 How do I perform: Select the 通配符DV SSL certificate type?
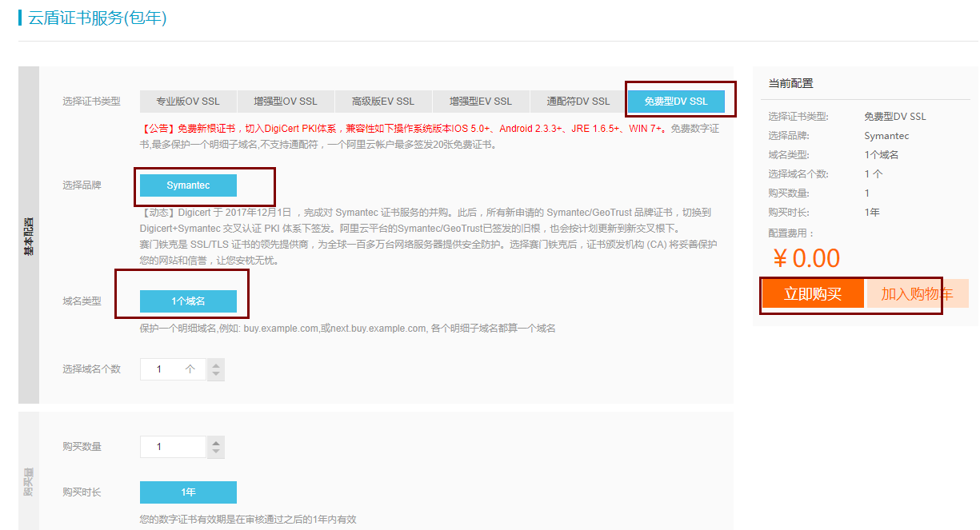[x=578, y=102]
